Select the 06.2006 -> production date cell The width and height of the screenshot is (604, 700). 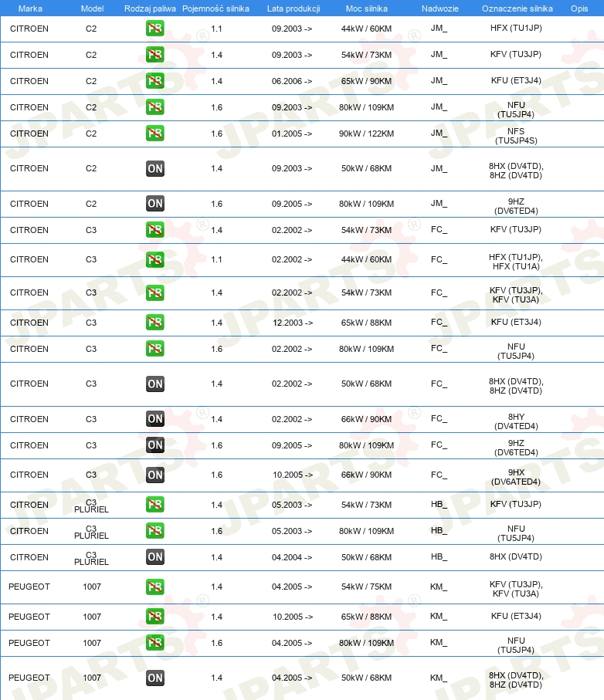pyautogui.click(x=292, y=81)
